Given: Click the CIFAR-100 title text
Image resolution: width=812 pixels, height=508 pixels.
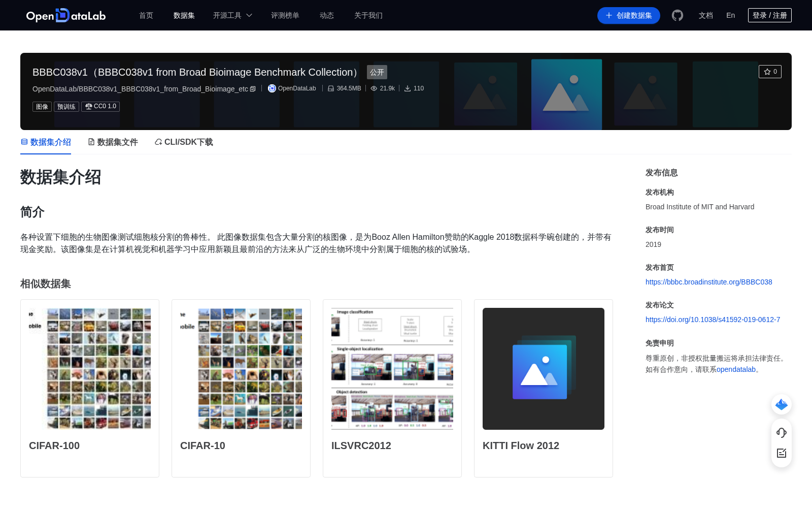Looking at the screenshot, I should 54,446.
